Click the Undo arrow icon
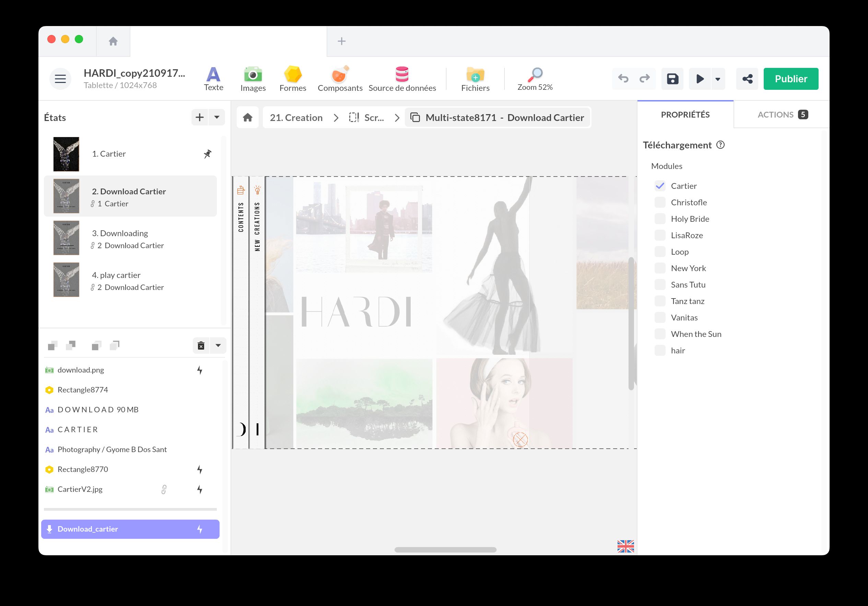868x606 pixels. (x=623, y=78)
